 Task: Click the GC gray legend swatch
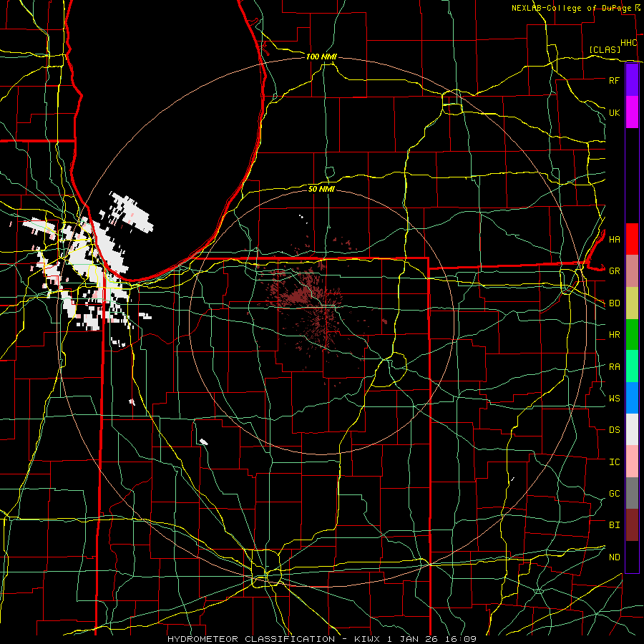point(632,493)
